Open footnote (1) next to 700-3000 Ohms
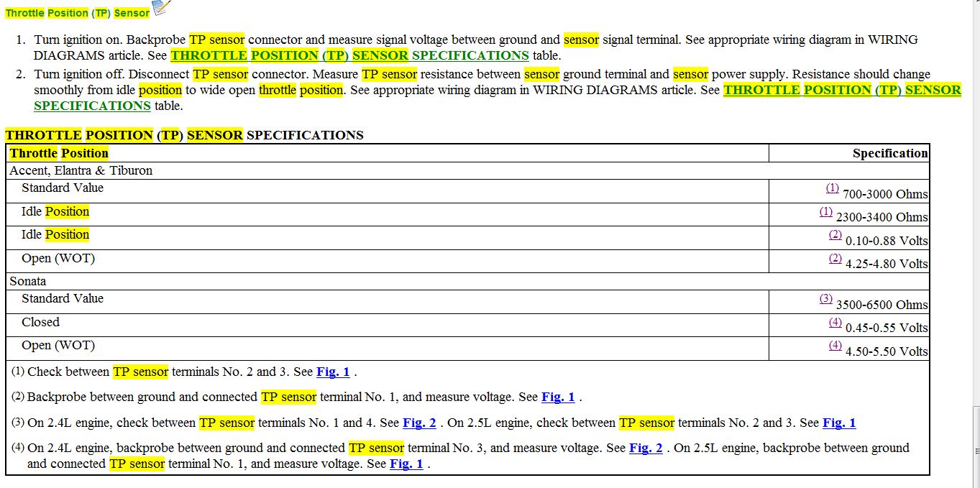This screenshot has height=488, width=980. coord(832,188)
